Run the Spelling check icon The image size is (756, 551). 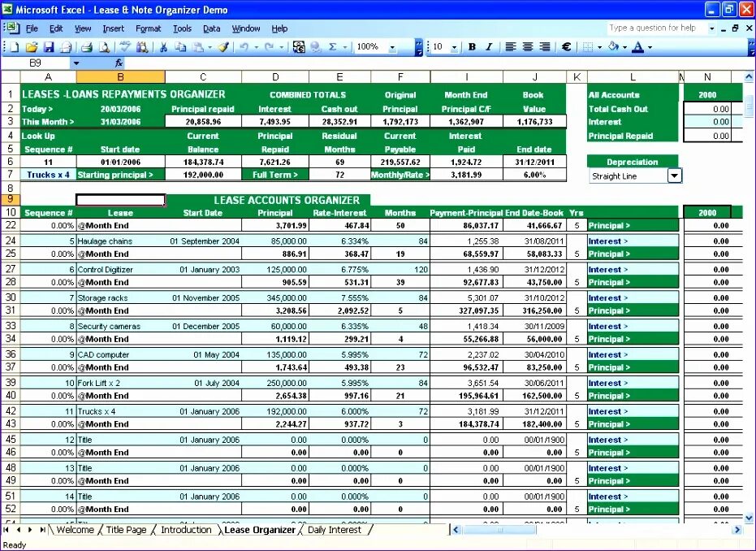pos(125,47)
